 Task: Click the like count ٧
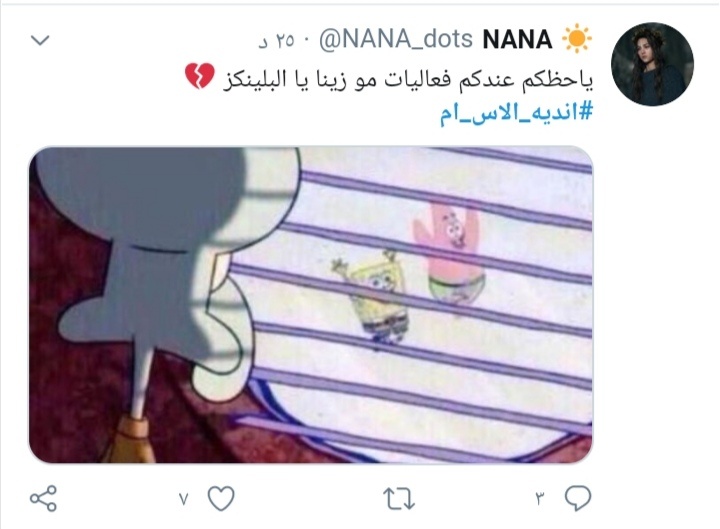click(184, 499)
